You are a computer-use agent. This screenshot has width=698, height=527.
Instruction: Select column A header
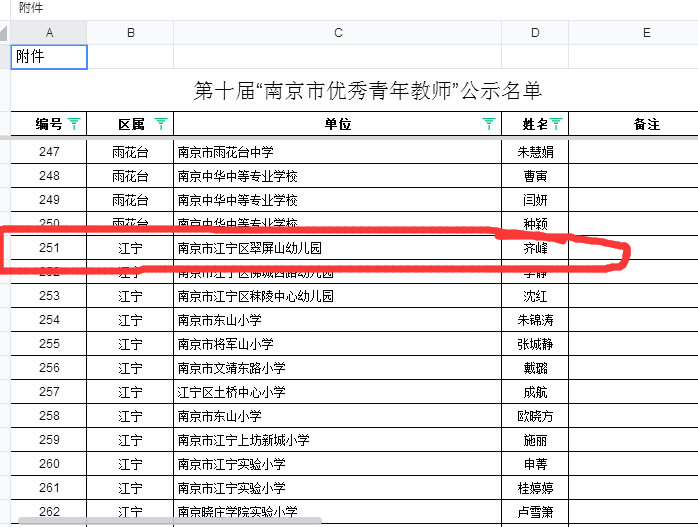pos(49,33)
